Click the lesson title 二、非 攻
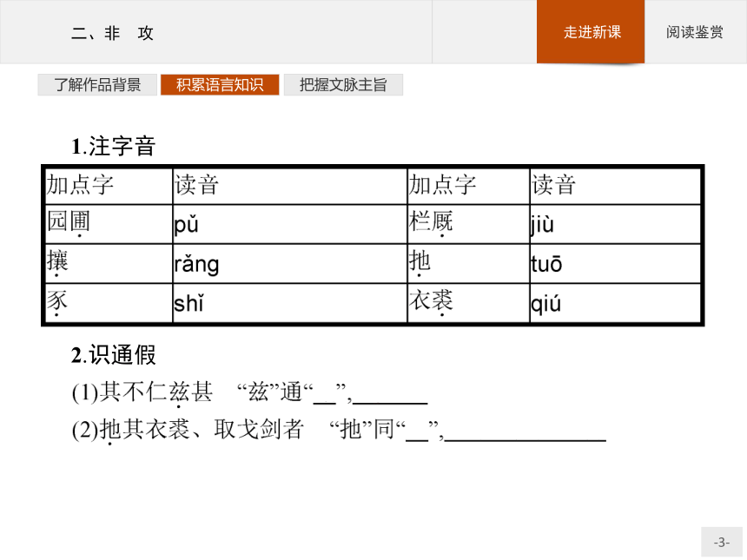 112,33
